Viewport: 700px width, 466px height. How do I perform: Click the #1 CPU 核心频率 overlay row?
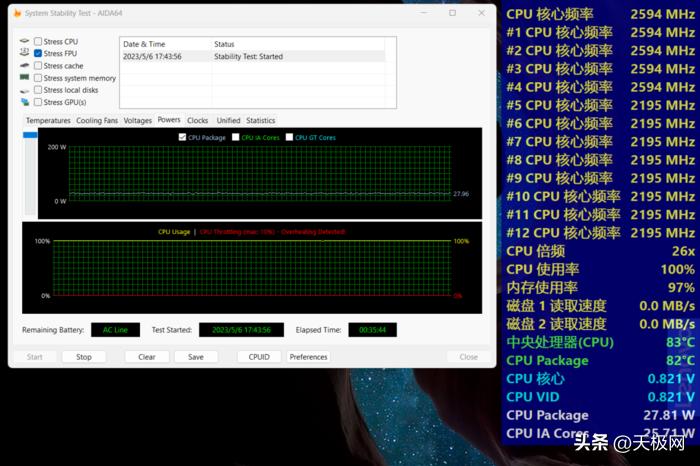coord(600,32)
